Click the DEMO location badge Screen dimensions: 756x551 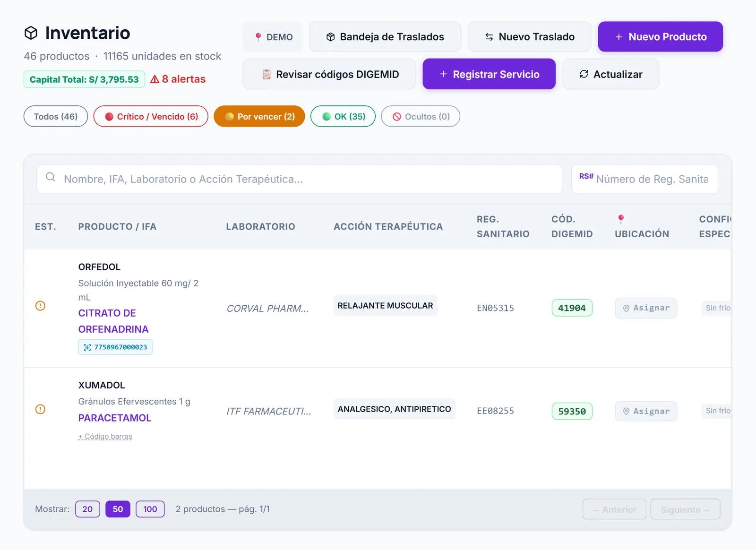pyautogui.click(x=273, y=37)
